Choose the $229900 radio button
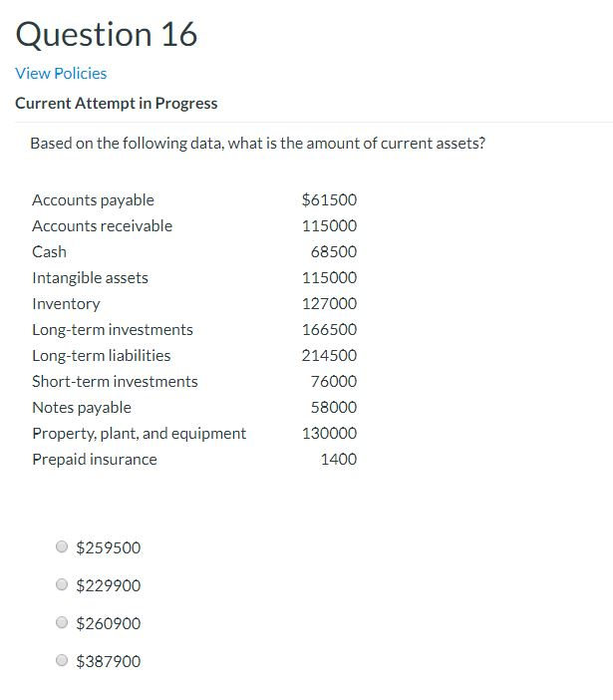 point(62,584)
